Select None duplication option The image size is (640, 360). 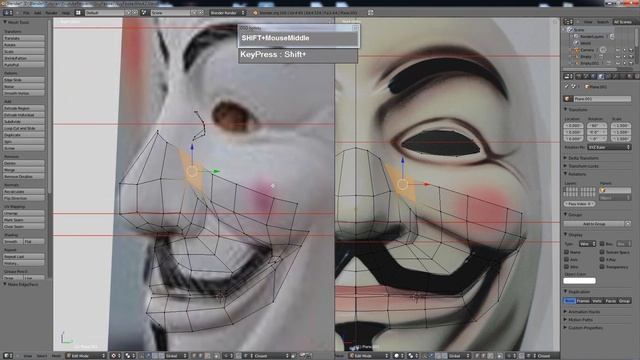(x=569, y=301)
